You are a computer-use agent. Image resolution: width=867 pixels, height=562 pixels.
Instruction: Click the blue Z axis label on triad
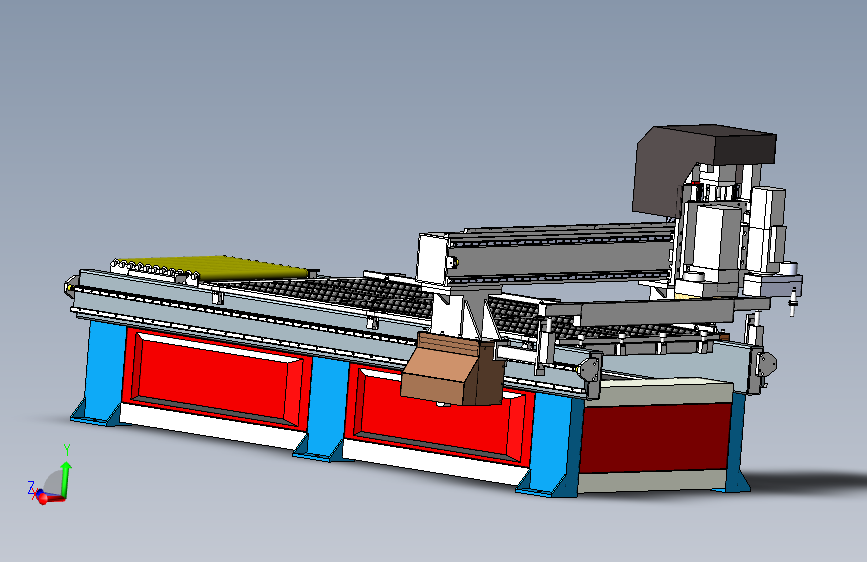pos(31,487)
